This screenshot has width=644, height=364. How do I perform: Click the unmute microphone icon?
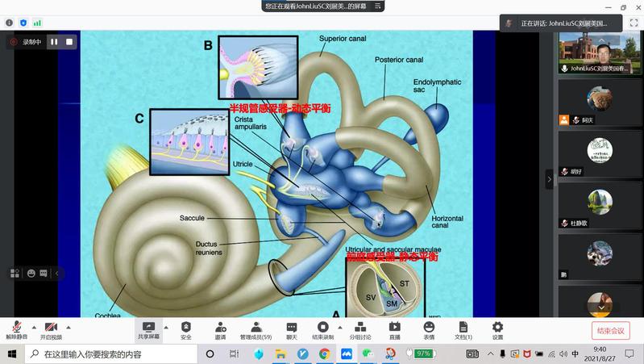[16, 328]
